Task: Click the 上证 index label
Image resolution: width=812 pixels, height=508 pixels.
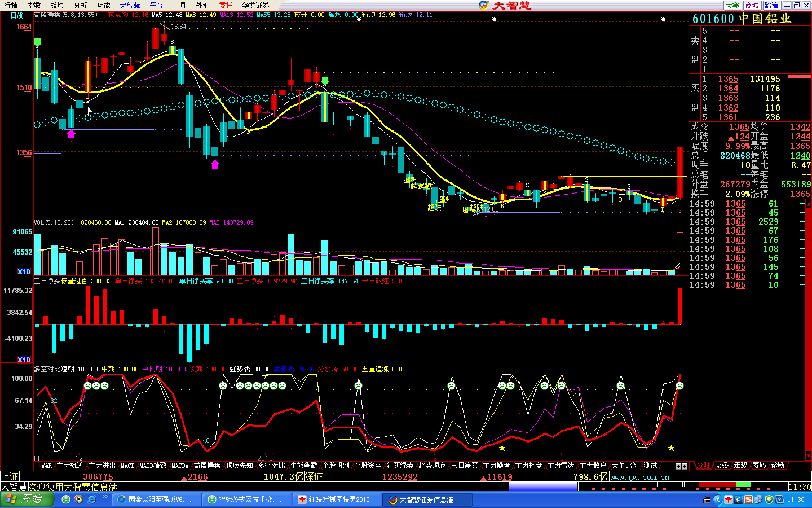Action: tap(10, 477)
